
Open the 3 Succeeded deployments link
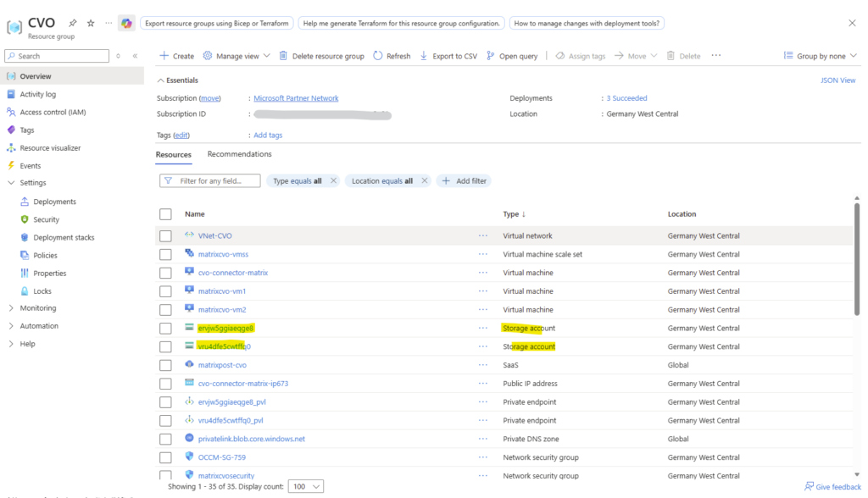[626, 98]
